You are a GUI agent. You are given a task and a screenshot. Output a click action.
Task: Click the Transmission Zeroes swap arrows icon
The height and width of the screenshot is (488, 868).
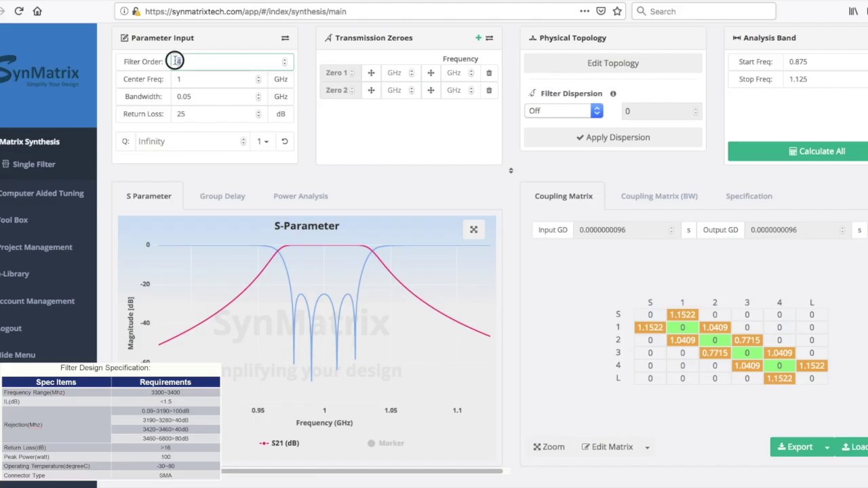pyautogui.click(x=489, y=38)
